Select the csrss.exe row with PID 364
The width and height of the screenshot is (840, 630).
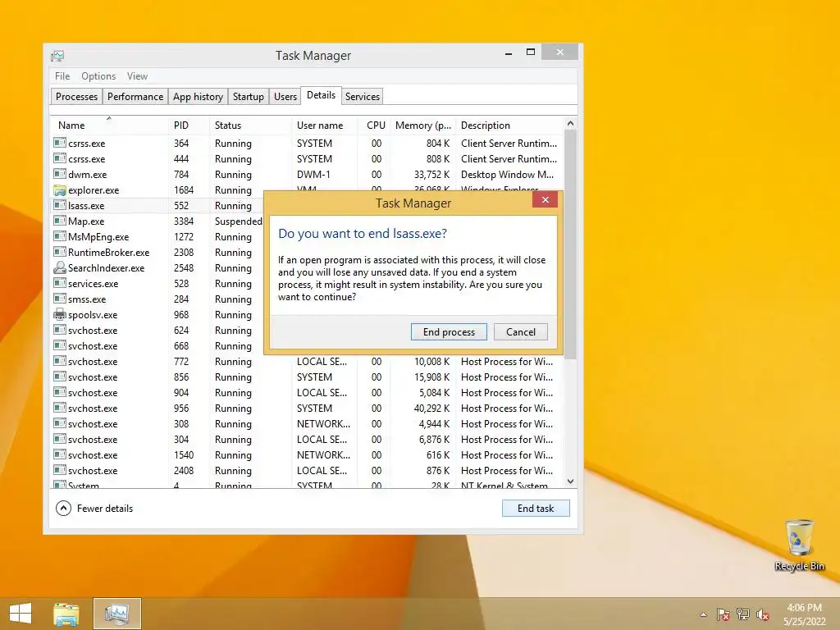click(307, 143)
